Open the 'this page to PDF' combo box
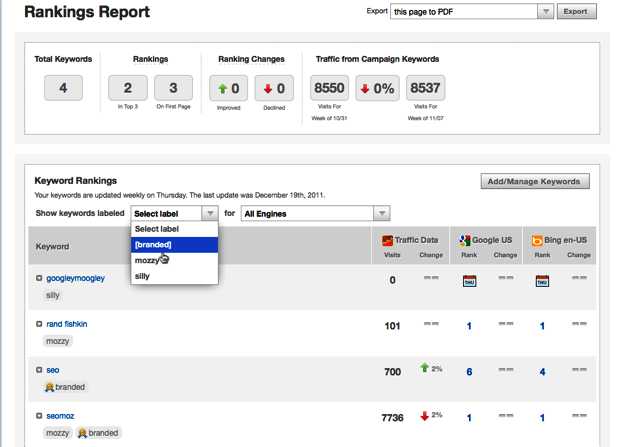This screenshot has height=447, width=620. pos(472,11)
